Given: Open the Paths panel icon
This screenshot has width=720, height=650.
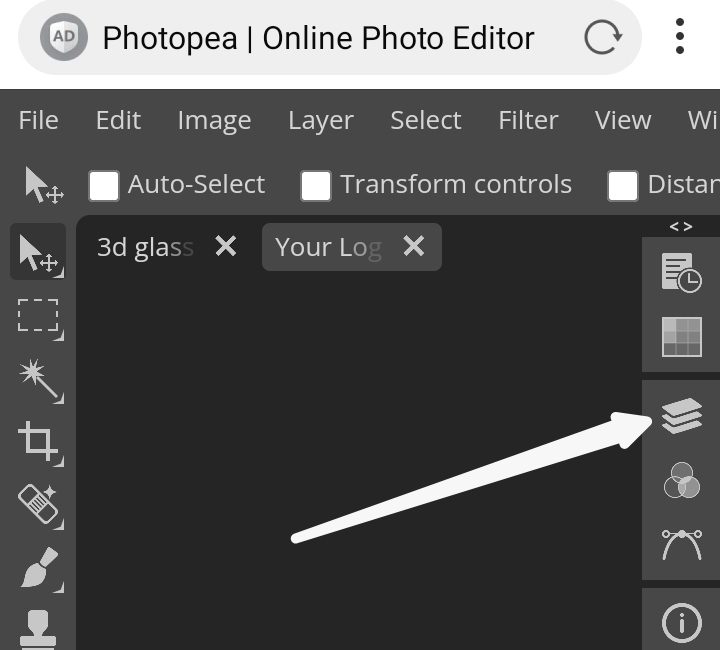Looking at the screenshot, I should coord(682,545).
